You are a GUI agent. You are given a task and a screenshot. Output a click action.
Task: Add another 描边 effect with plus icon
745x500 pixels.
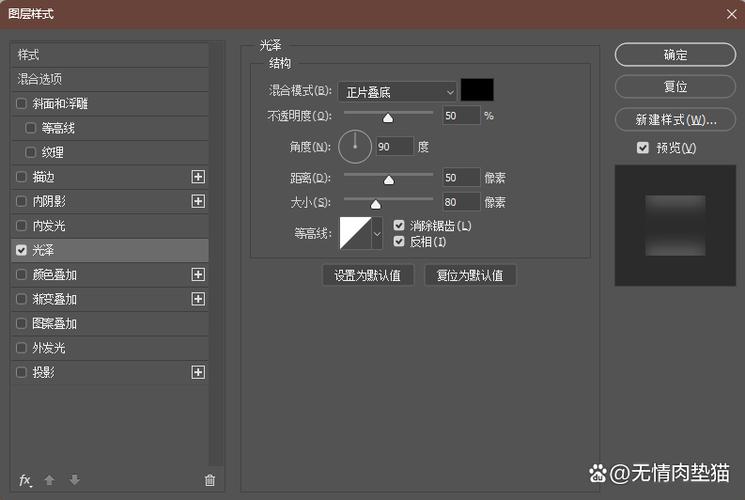(x=198, y=177)
